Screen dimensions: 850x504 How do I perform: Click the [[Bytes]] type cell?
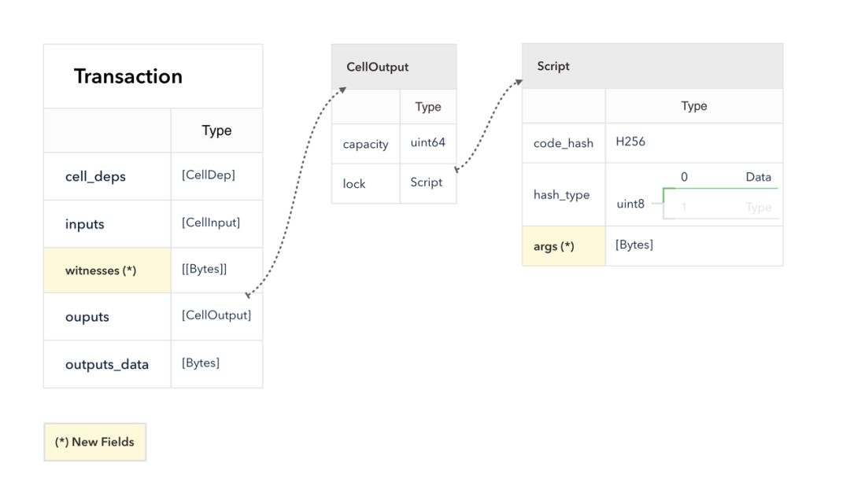[204, 269]
